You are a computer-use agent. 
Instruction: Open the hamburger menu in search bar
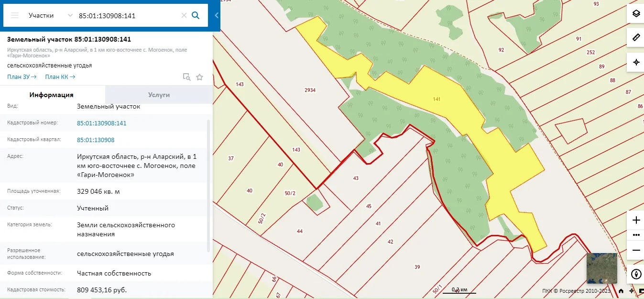pyautogui.click(x=14, y=15)
